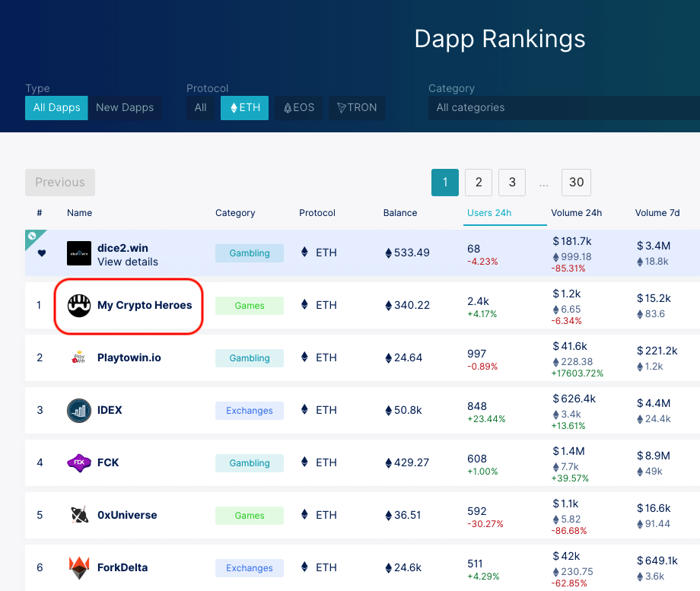Open the ForkDelta dapp page
Image resolution: width=700 pixels, height=591 pixels.
tap(123, 567)
